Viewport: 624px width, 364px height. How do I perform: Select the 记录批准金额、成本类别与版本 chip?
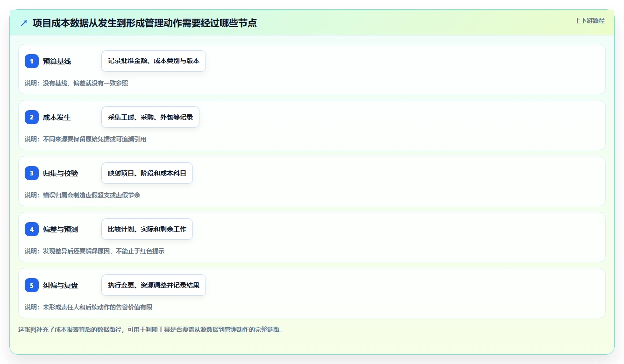[154, 61]
